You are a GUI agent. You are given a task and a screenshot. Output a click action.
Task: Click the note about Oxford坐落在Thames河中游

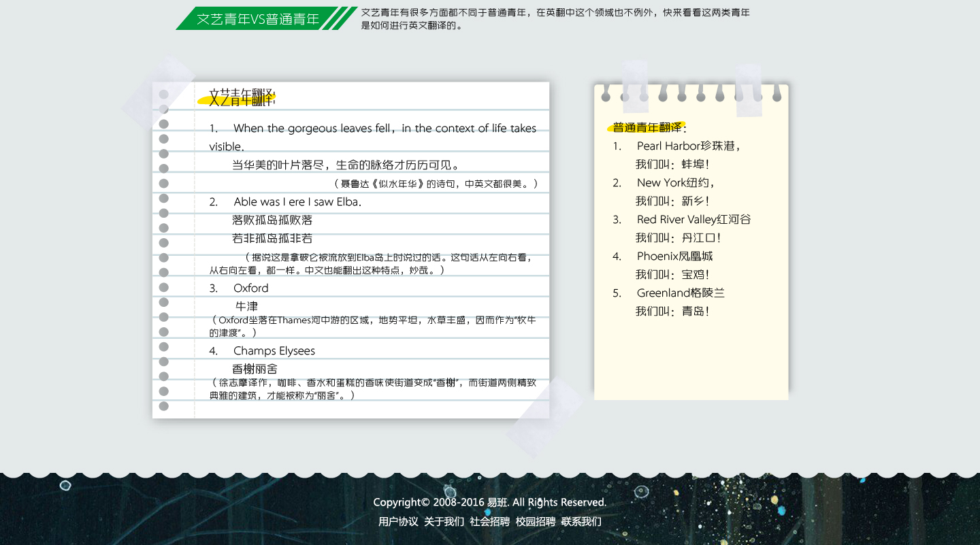point(372,326)
